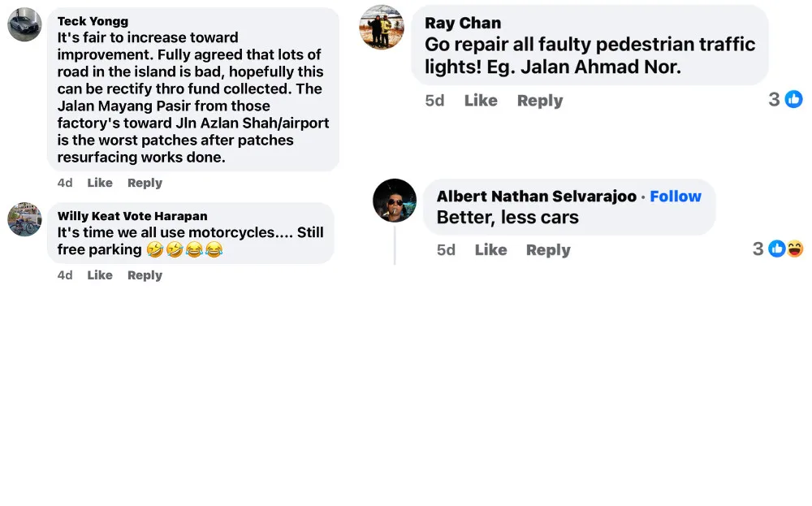This screenshot has height=506, width=812.
Task: Like Albert Nathan Selvarajoo's comment
Action: [490, 250]
